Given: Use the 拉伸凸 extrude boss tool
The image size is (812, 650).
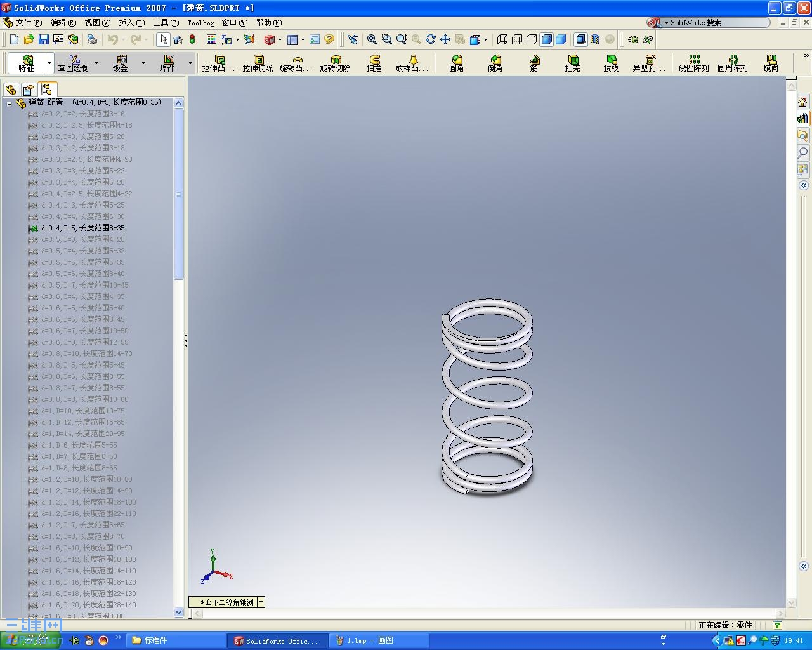Looking at the screenshot, I should coord(219,63).
